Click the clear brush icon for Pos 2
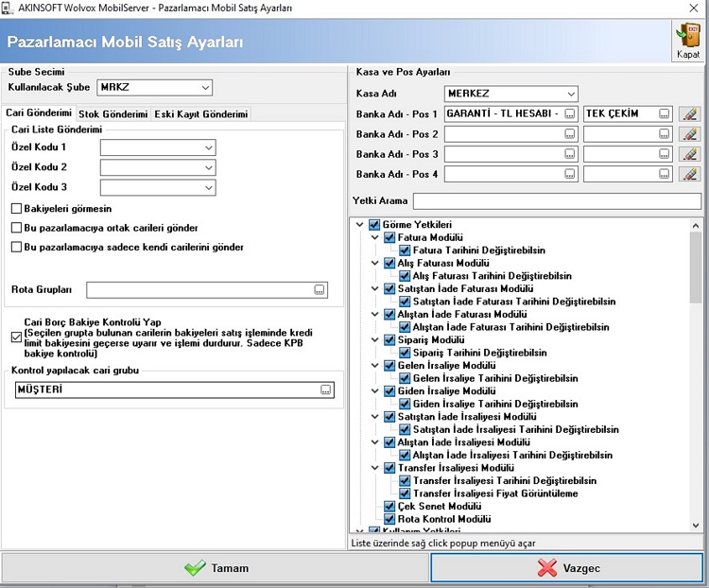The width and height of the screenshot is (709, 588). (x=689, y=134)
